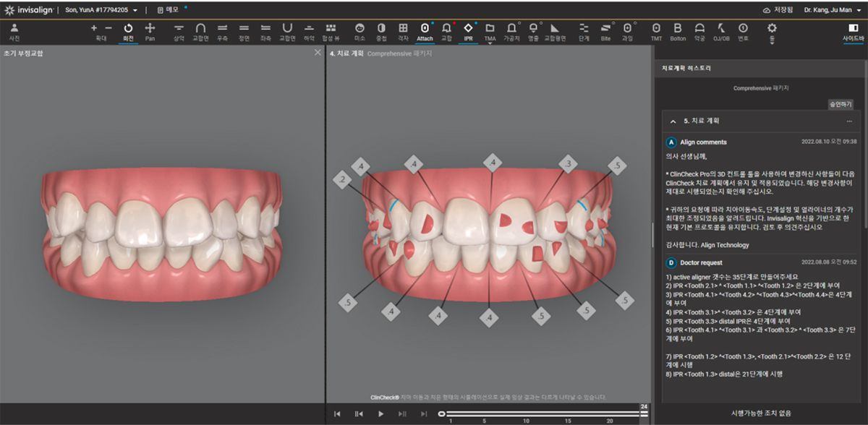Click the Align comments heading

[x=703, y=142]
